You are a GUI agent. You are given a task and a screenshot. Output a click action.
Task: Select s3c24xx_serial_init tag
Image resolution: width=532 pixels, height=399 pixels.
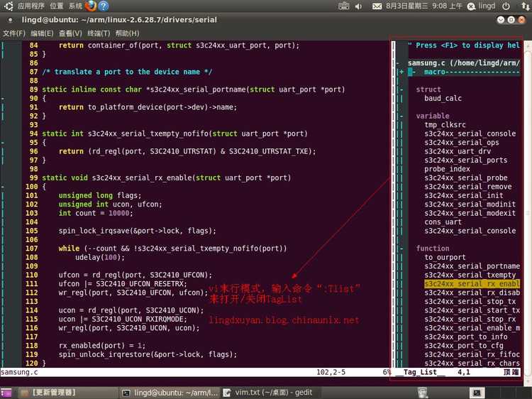(464, 195)
